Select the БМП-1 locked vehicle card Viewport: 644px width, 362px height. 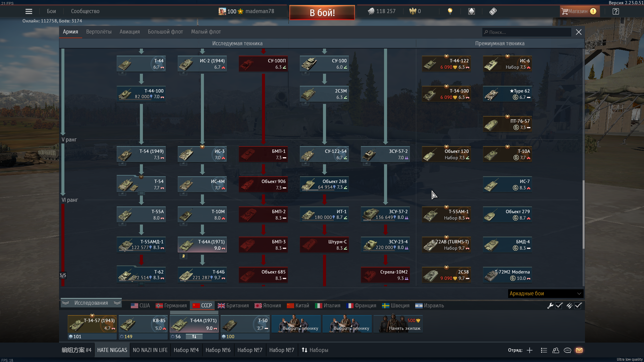(x=263, y=154)
